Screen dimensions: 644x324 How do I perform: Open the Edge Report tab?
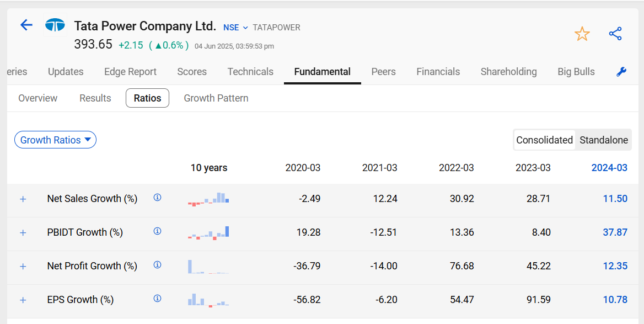pos(130,72)
